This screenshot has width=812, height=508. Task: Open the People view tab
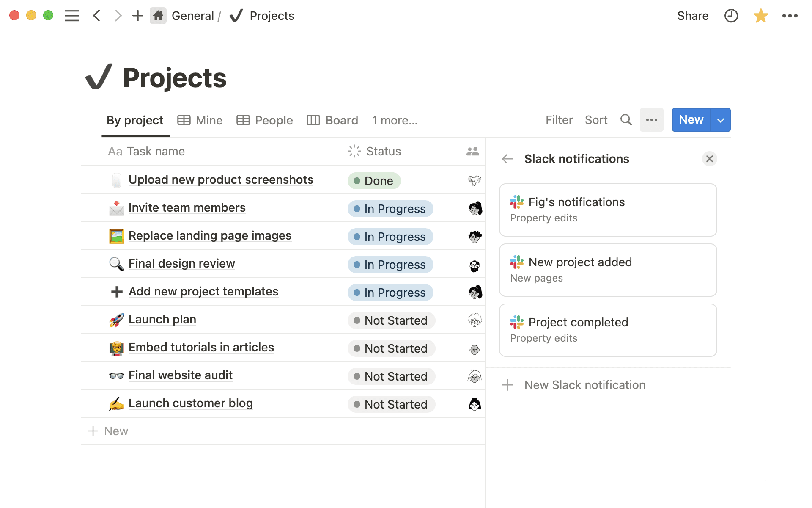click(264, 120)
